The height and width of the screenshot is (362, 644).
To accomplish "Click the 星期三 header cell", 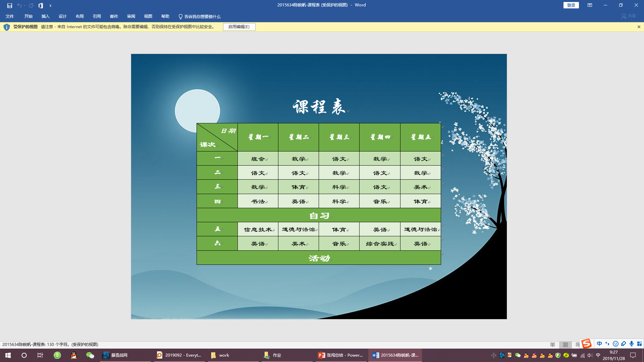I will [339, 137].
